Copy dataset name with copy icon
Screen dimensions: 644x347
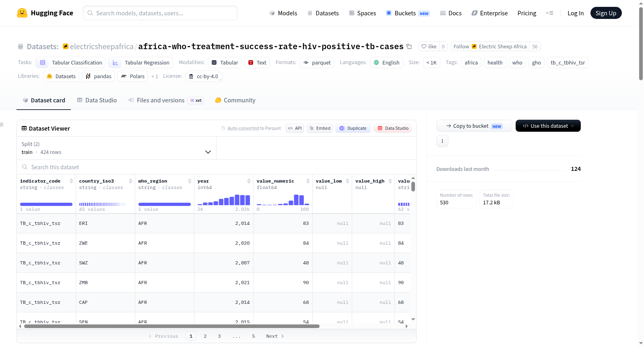pos(409,47)
